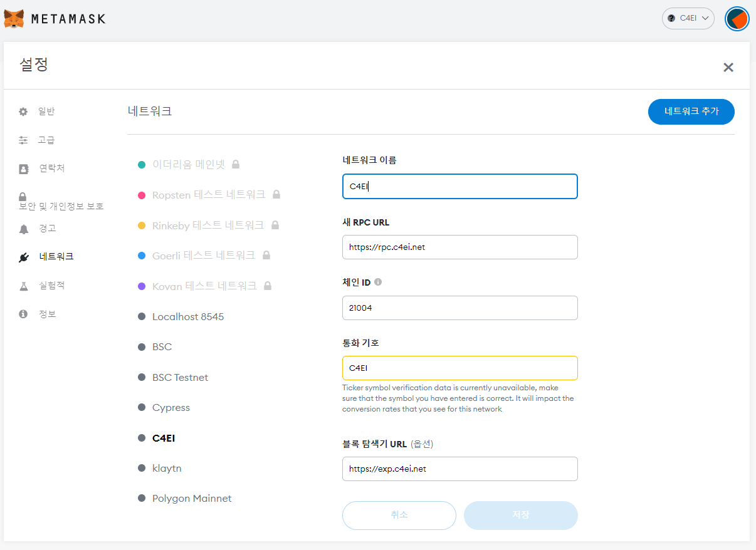
Task: Click the Add Network button
Action: (x=691, y=112)
